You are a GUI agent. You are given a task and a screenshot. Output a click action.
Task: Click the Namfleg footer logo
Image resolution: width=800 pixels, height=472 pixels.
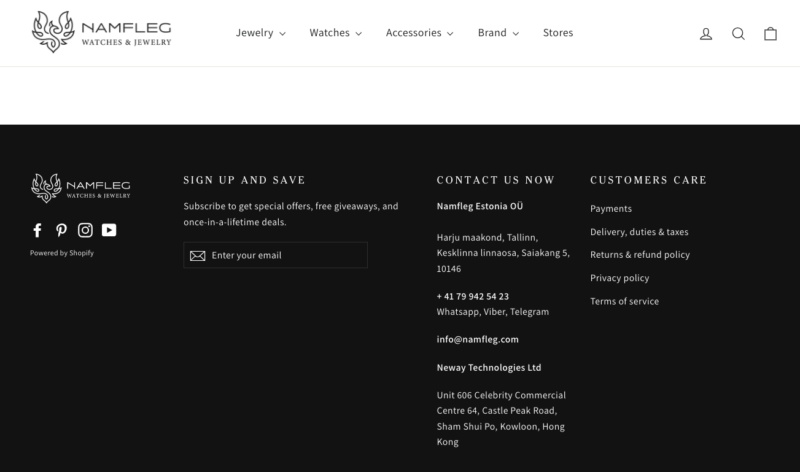81,187
